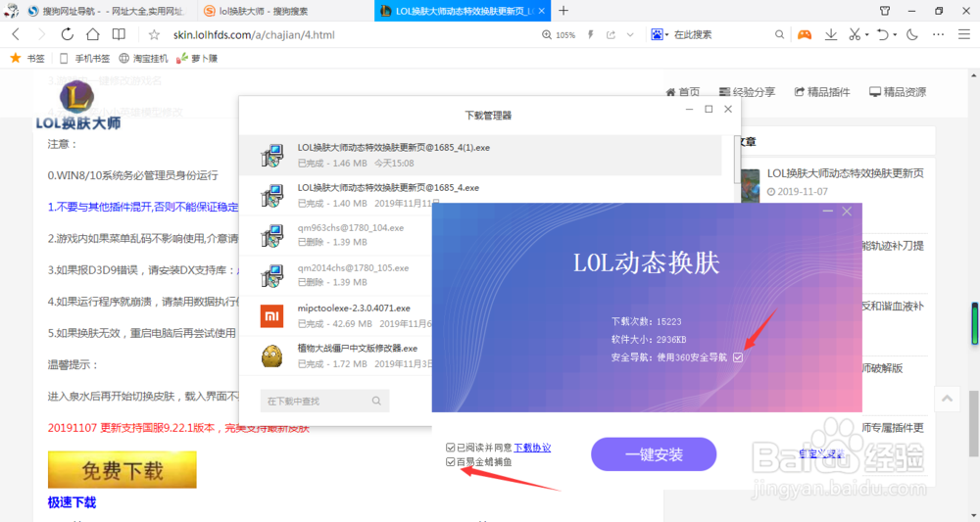
Task: Open the orange game controller icon
Action: tap(805, 35)
